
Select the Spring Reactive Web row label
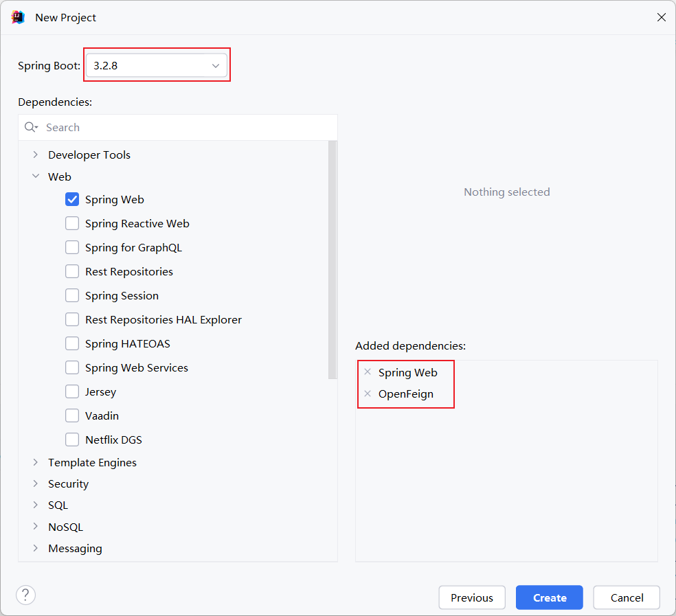[137, 224]
